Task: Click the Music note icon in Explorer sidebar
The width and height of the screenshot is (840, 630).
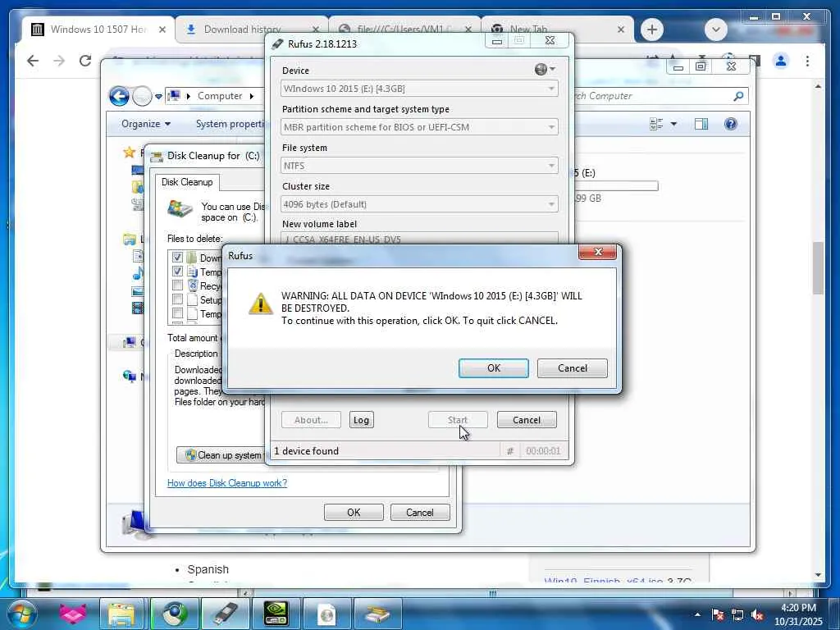Action: 138,273
